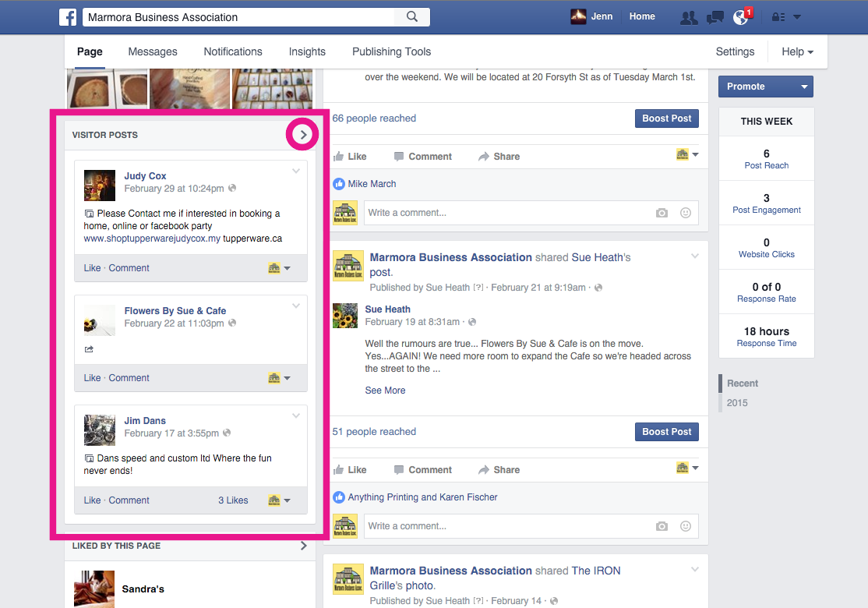This screenshot has width=868, height=608.
Task: Open Jim Dans post options chevron
Action: coord(296,415)
